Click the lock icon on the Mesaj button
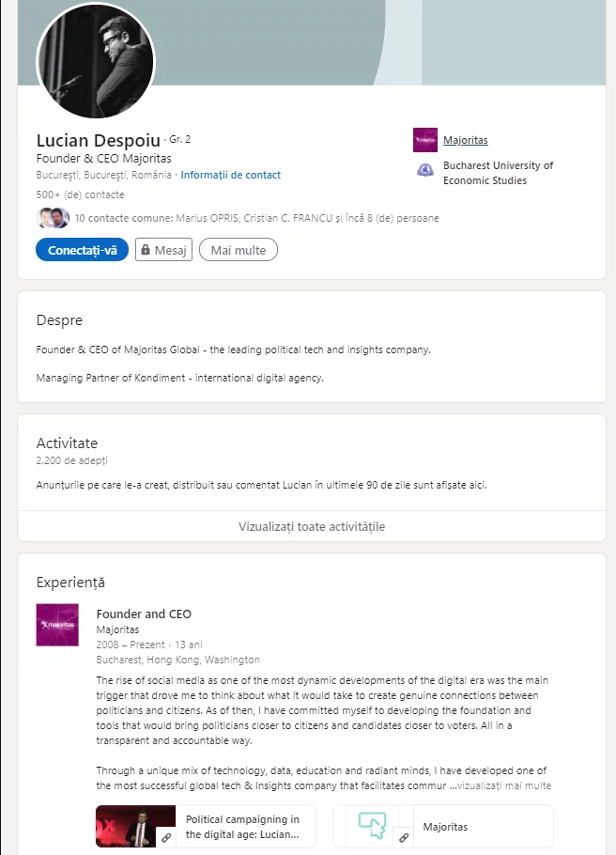The image size is (616, 855). pyautogui.click(x=146, y=250)
